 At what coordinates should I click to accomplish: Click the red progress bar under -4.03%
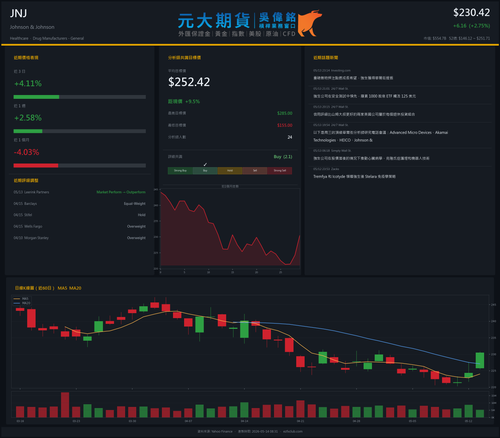coord(36,166)
